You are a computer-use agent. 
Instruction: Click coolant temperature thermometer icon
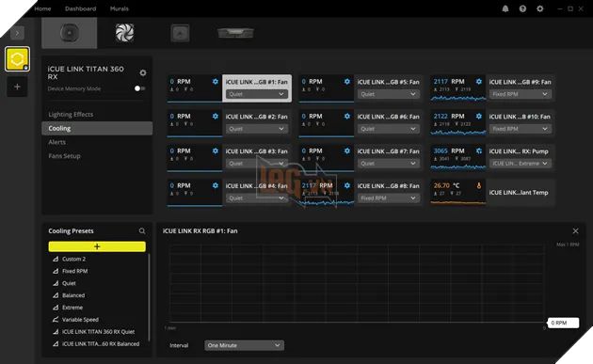coord(479,185)
